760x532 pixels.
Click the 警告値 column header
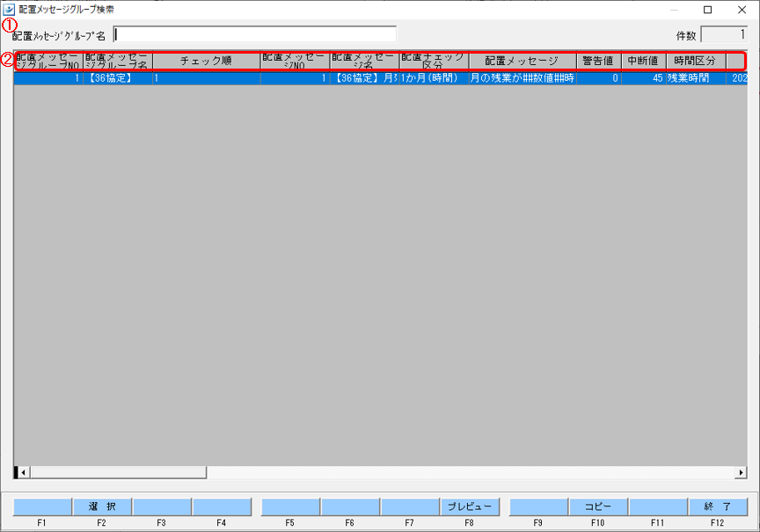[x=598, y=61]
